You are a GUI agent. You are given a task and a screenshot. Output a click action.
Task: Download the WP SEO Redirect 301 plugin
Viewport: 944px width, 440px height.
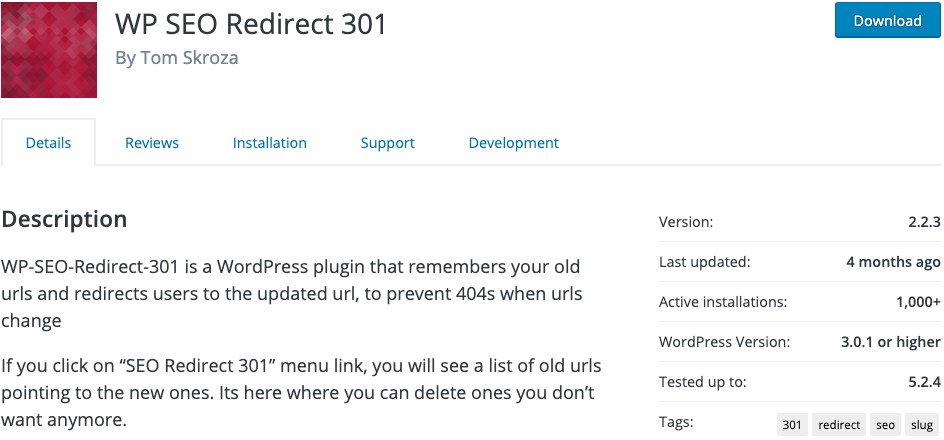(x=887, y=20)
